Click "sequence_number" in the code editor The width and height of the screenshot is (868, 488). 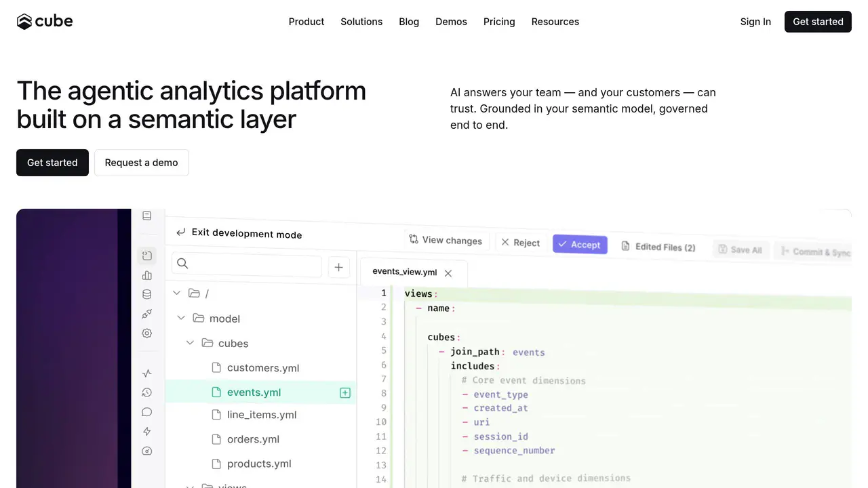coord(514,451)
